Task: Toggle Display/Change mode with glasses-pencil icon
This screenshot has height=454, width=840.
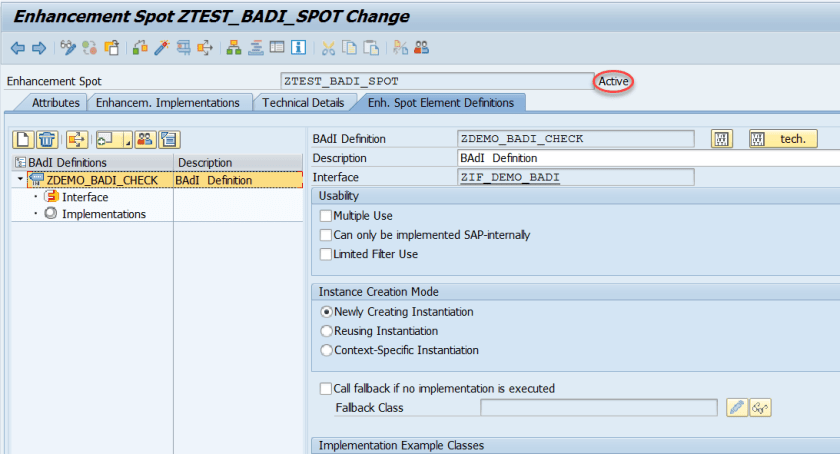Action: [68, 48]
